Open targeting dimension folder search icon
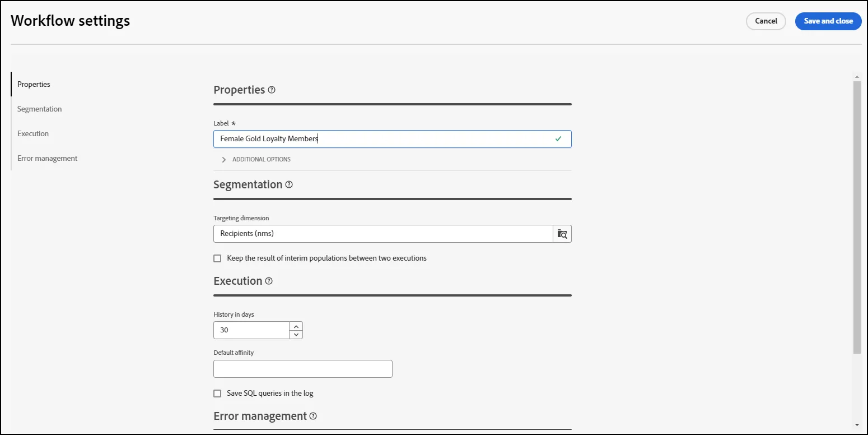868x435 pixels. pyautogui.click(x=562, y=234)
